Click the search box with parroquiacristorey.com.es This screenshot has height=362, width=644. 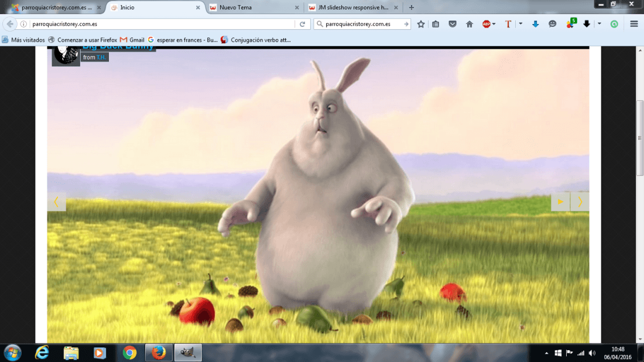[x=361, y=24]
